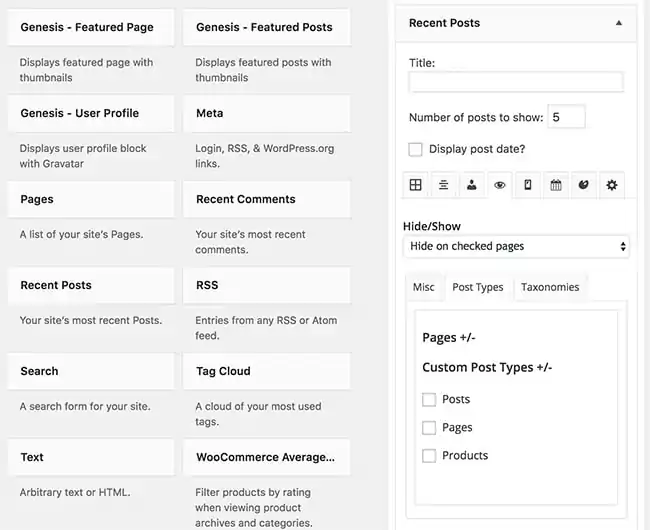This screenshot has width=650, height=530.
Task: Open the calendar date tab icon
Action: click(555, 184)
